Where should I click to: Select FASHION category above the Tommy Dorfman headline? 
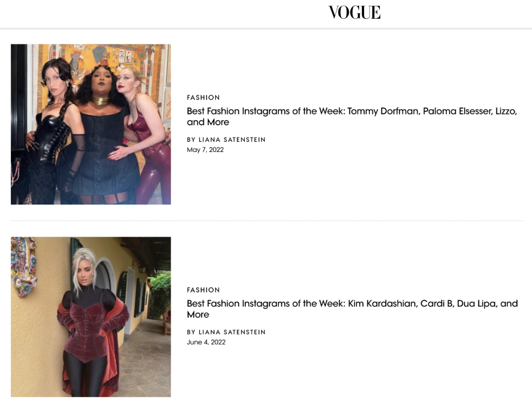pyautogui.click(x=203, y=98)
